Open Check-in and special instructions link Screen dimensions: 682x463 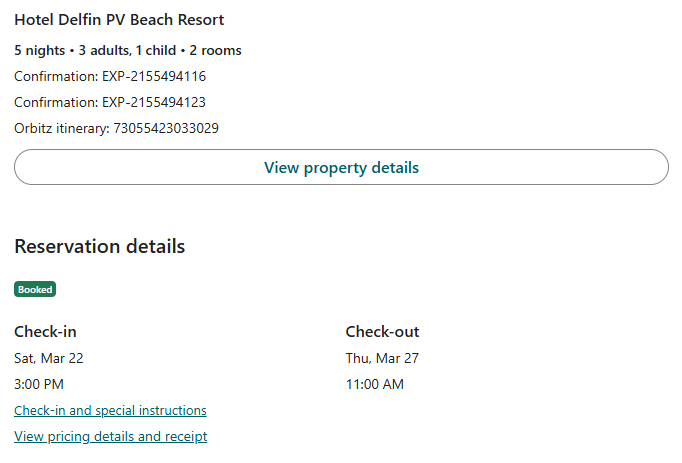[110, 411]
